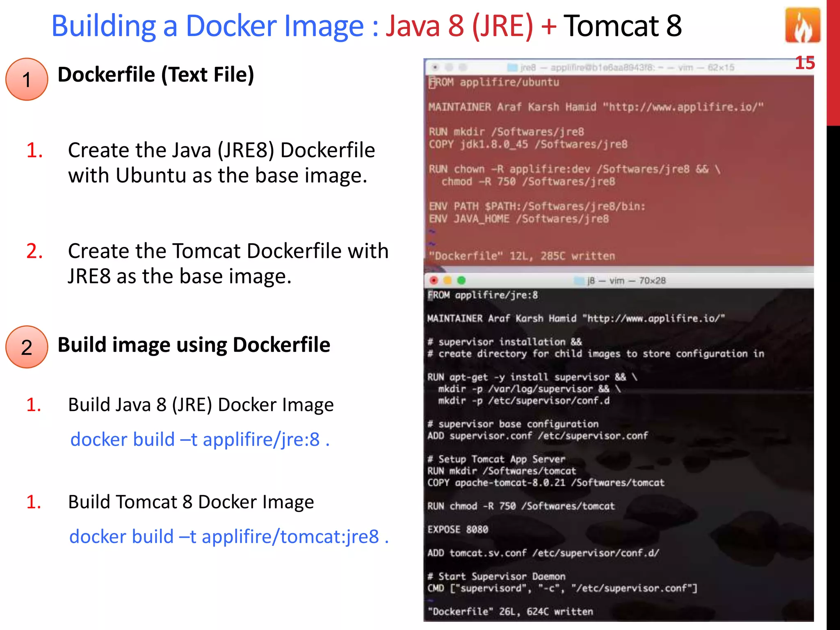The height and width of the screenshot is (630, 840).
Task: Click 'COPY apache-tomcat-8.0.21 /Softwares/tomcat' line
Action: 546,483
